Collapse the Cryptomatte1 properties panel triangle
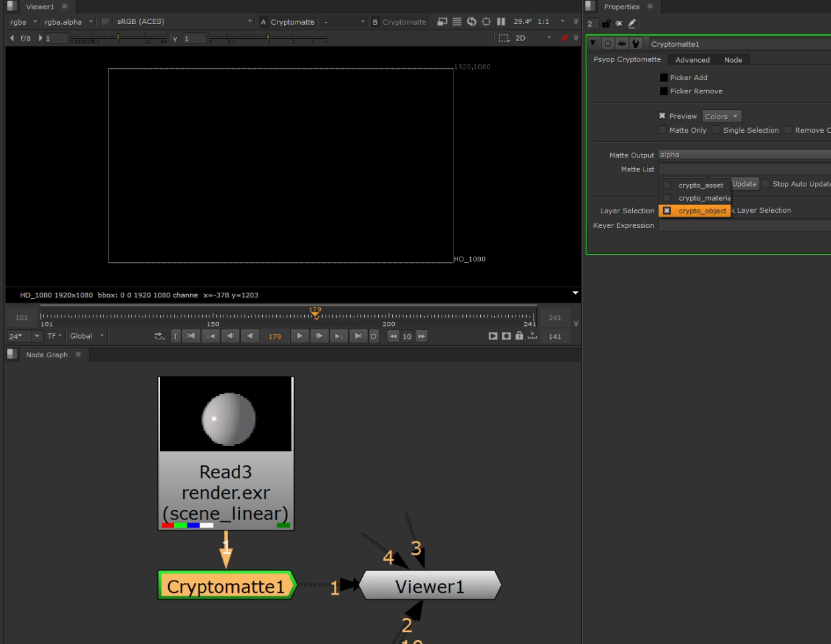 593,43
